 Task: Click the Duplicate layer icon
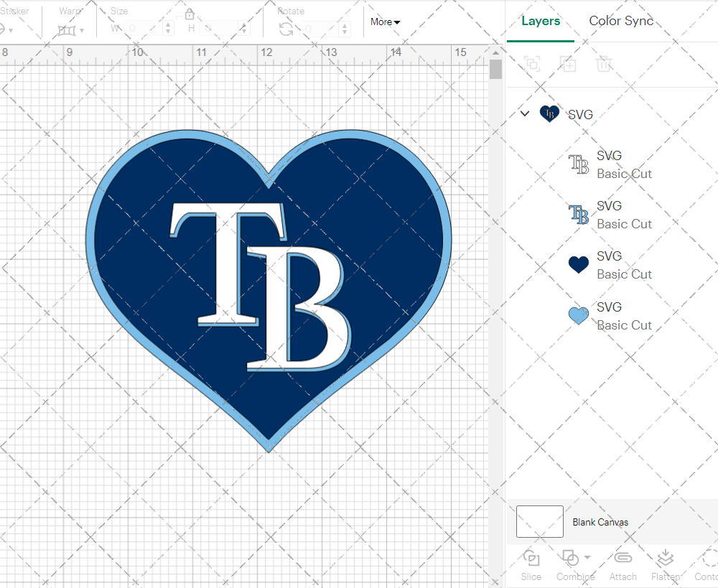pyautogui.click(x=568, y=64)
